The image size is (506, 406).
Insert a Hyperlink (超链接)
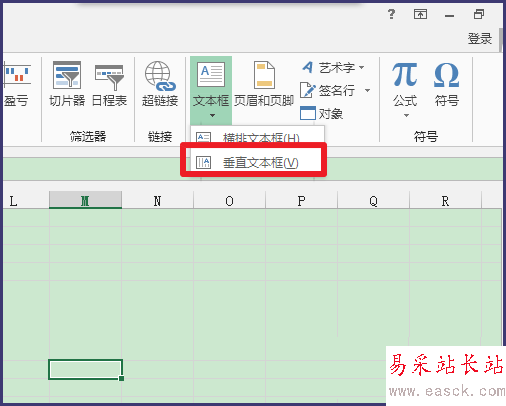click(x=160, y=83)
